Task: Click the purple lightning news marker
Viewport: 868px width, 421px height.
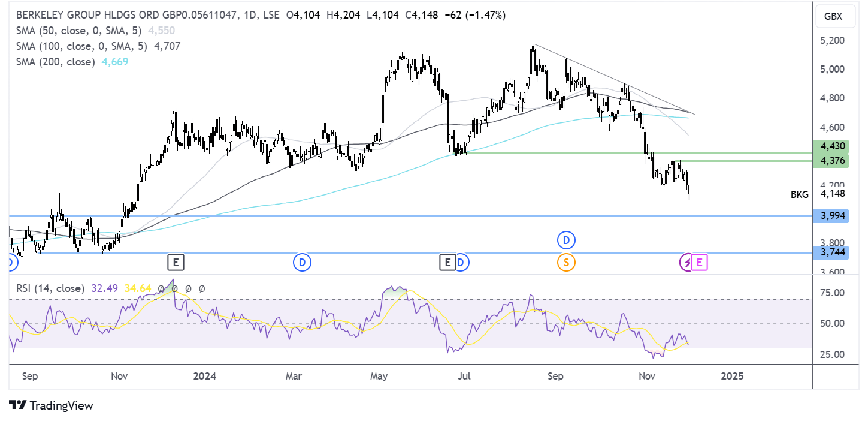Action: 686,262
